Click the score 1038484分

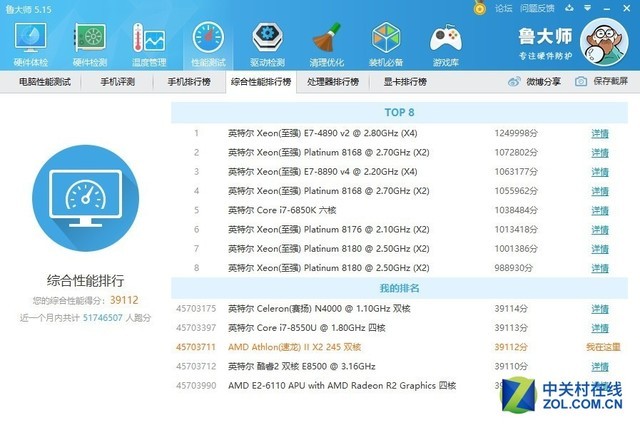pos(516,210)
